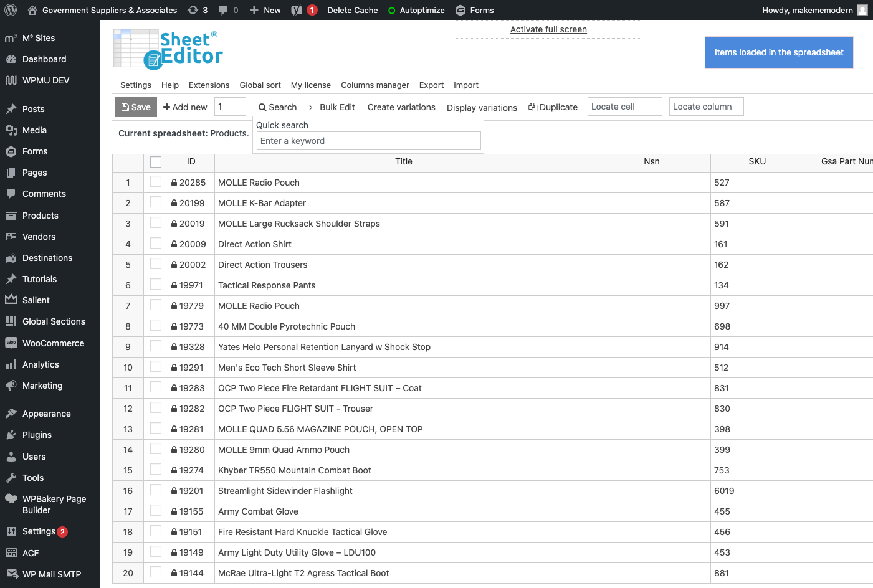Click the user avatar next to Howdy
This screenshot has width=873, height=588.
(x=862, y=10)
